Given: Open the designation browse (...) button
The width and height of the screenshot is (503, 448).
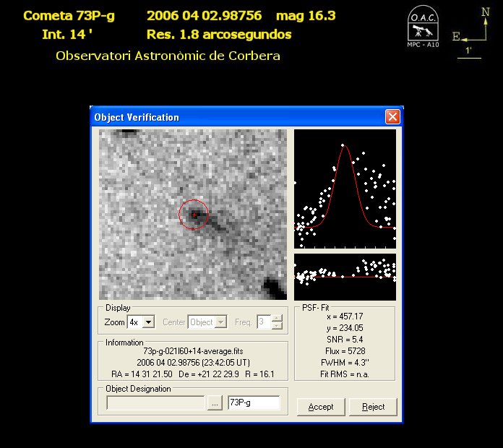Looking at the screenshot, I should click(x=215, y=402).
